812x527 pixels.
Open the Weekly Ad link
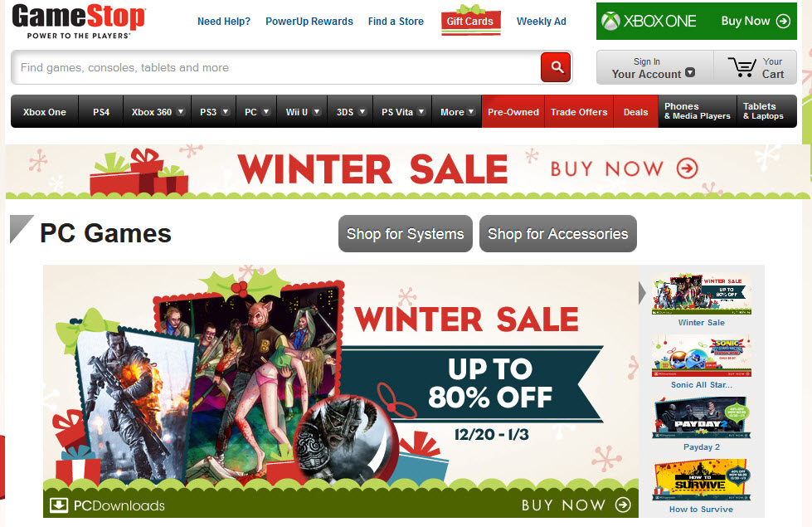point(541,22)
